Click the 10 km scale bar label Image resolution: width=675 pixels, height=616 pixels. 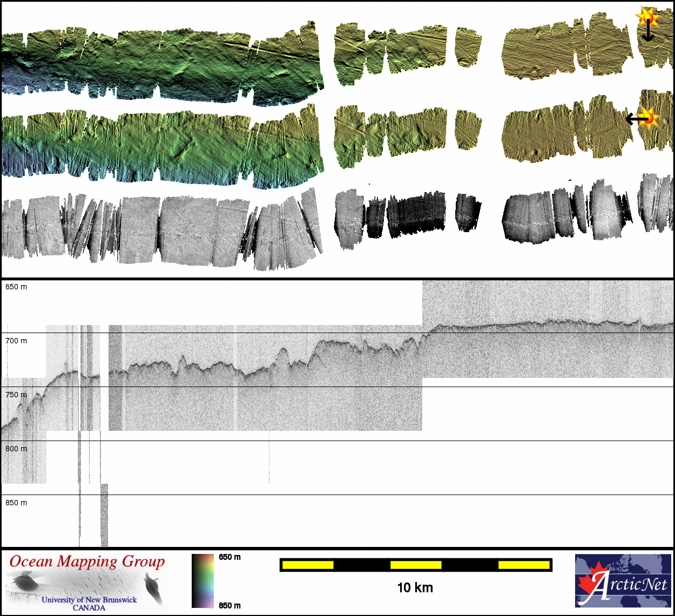click(415, 588)
